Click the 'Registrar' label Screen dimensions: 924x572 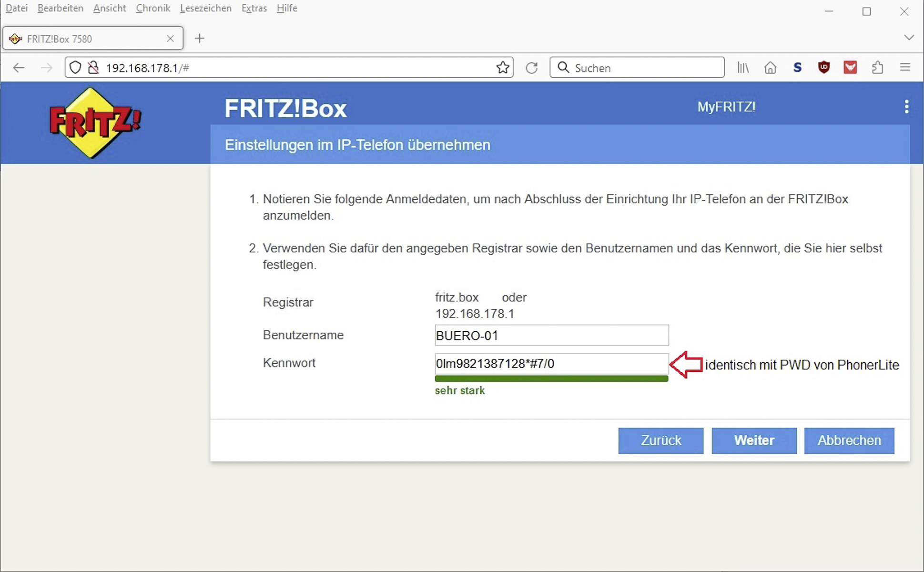[x=288, y=302]
